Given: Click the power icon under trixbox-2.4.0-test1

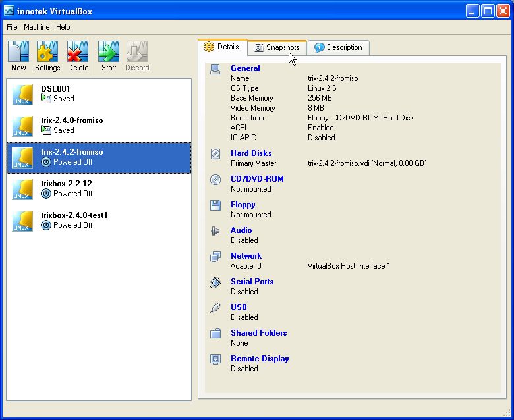Looking at the screenshot, I should point(46,225).
